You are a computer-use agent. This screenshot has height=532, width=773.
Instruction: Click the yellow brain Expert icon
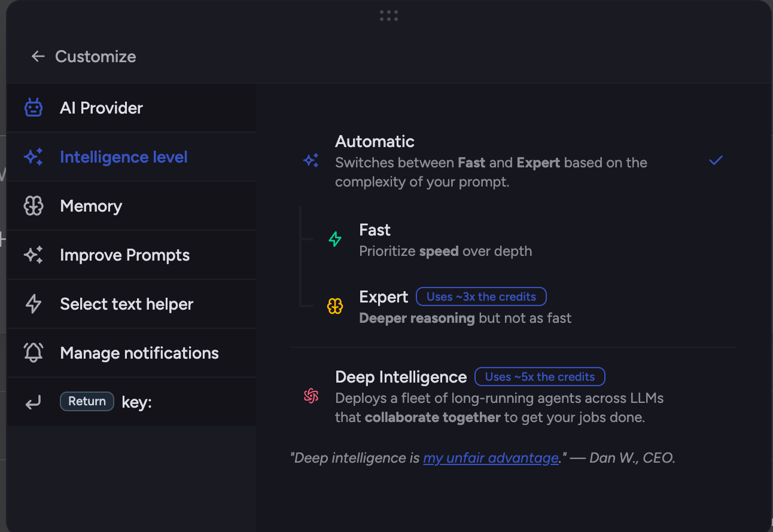[335, 307]
